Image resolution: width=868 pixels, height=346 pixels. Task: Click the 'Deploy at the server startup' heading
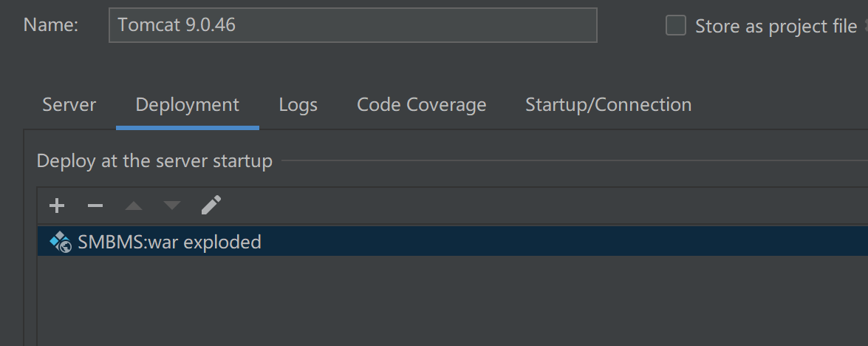click(154, 160)
